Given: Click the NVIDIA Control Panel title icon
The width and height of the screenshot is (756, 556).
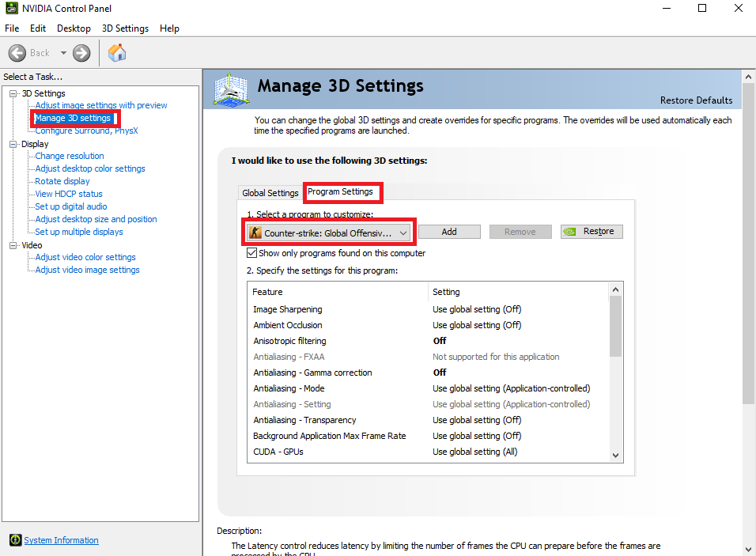Looking at the screenshot, I should (12, 8).
